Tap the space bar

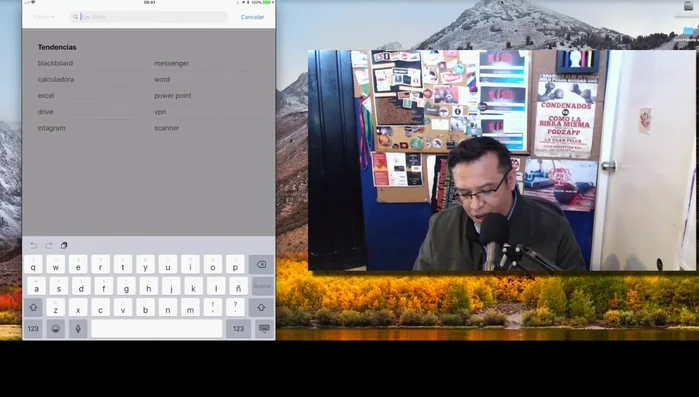tap(156, 329)
